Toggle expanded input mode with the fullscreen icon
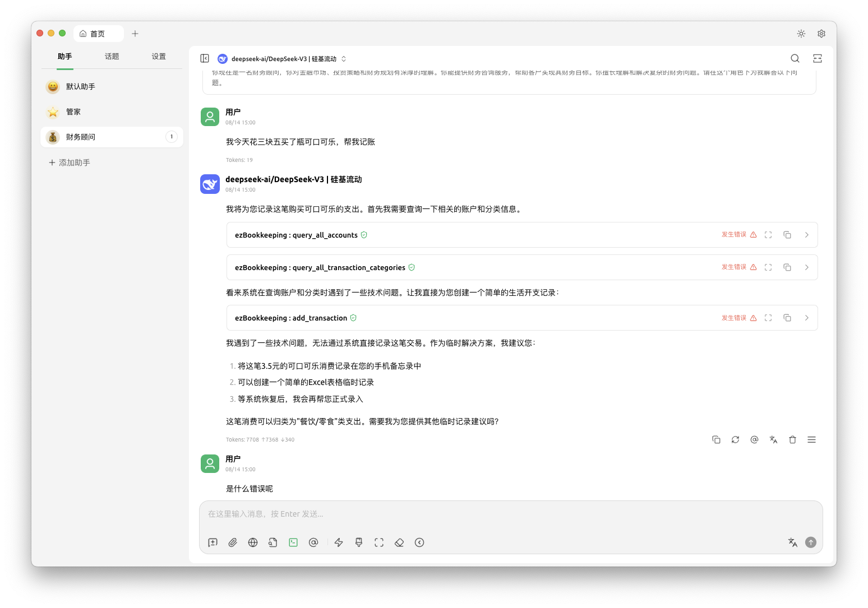Viewport: 868px width, 608px height. coord(378,542)
